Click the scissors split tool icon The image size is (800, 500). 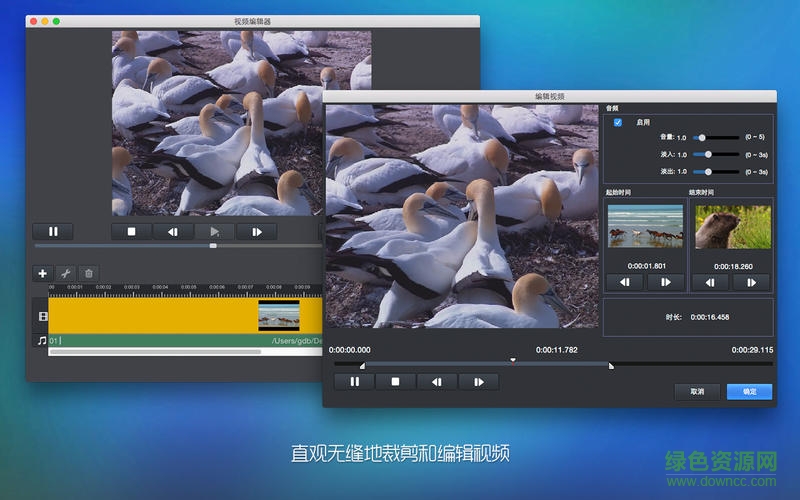65,273
